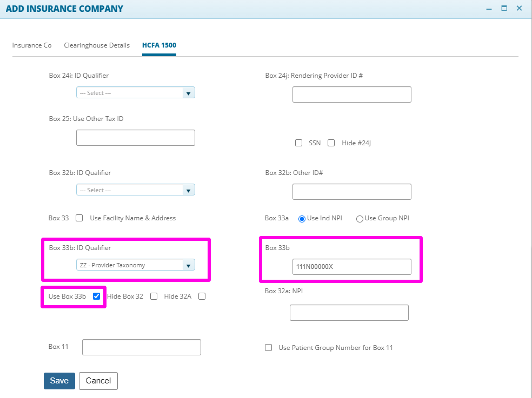Click inside the Box 32a NPI field

[349, 312]
